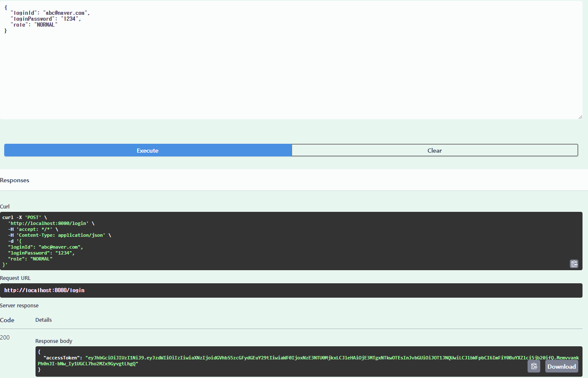Copy the response body to clipboard
Viewport: 588px width, 378px height.
[534, 366]
